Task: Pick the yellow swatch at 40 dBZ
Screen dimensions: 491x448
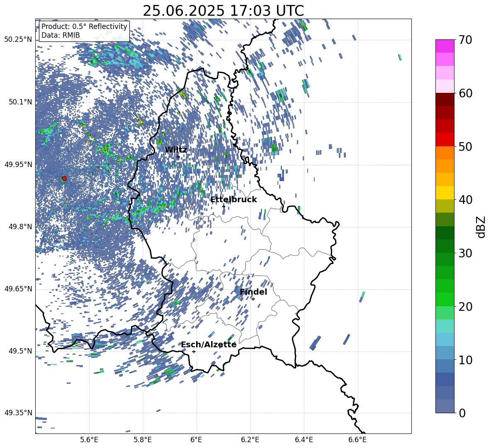Action: coord(445,193)
